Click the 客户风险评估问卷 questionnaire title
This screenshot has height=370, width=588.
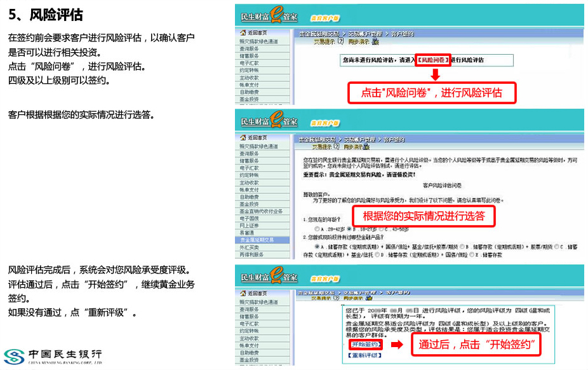click(442, 186)
